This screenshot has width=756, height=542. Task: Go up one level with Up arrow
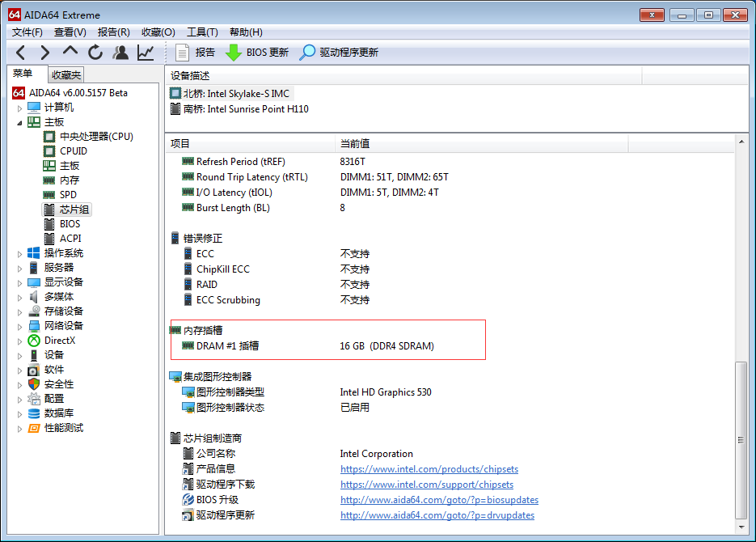click(70, 52)
